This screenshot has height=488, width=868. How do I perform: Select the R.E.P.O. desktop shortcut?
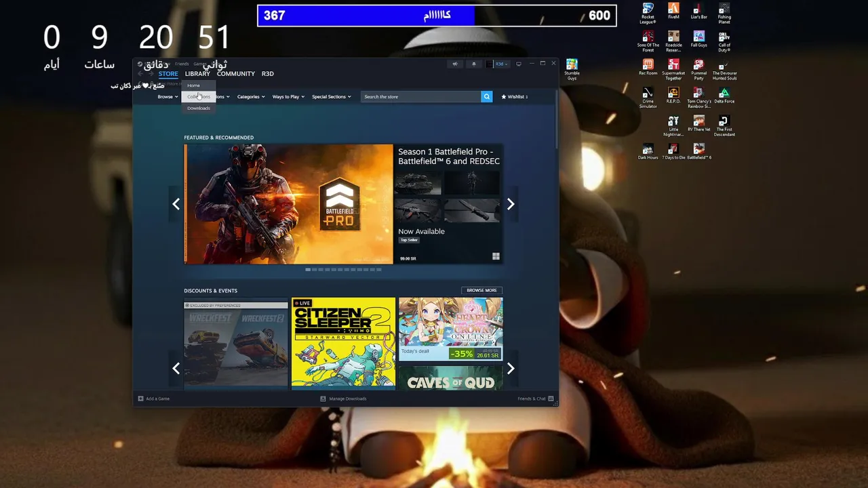click(673, 96)
